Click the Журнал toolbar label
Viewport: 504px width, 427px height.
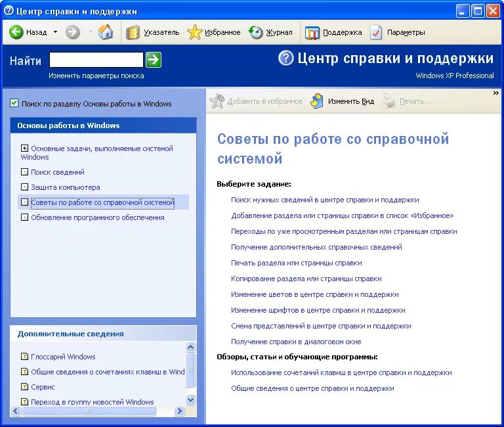[279, 32]
